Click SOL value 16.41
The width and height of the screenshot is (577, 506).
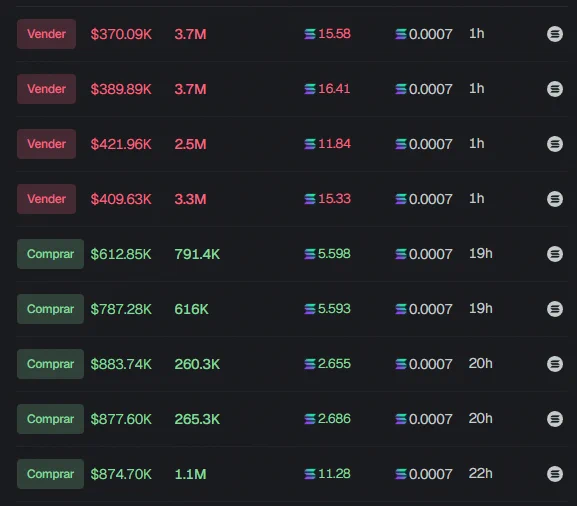(x=334, y=89)
